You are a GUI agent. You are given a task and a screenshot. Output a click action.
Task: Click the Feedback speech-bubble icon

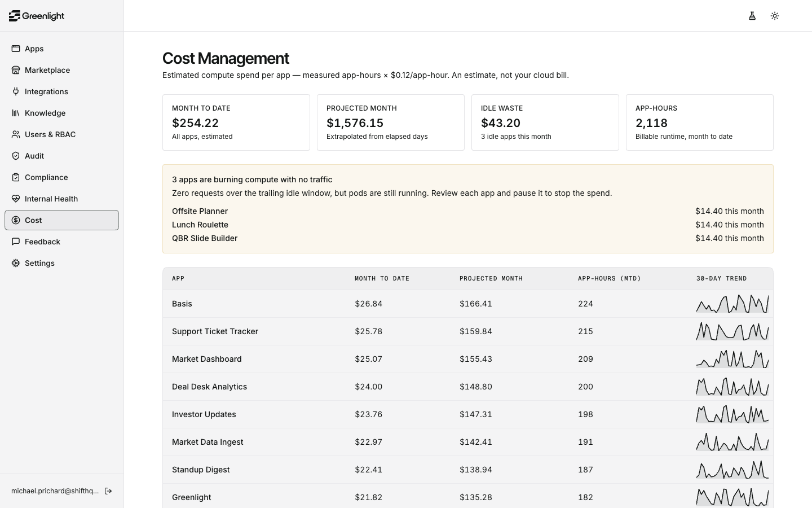[x=16, y=242]
